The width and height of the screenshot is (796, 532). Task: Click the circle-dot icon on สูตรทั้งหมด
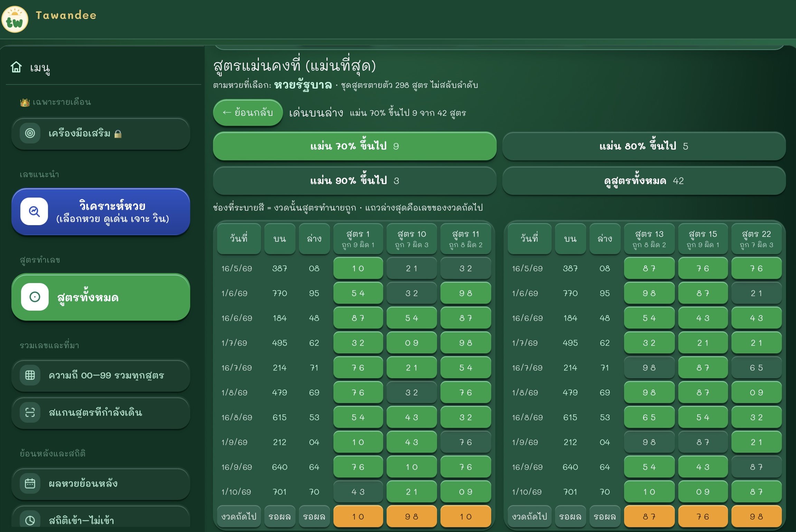pos(35,297)
